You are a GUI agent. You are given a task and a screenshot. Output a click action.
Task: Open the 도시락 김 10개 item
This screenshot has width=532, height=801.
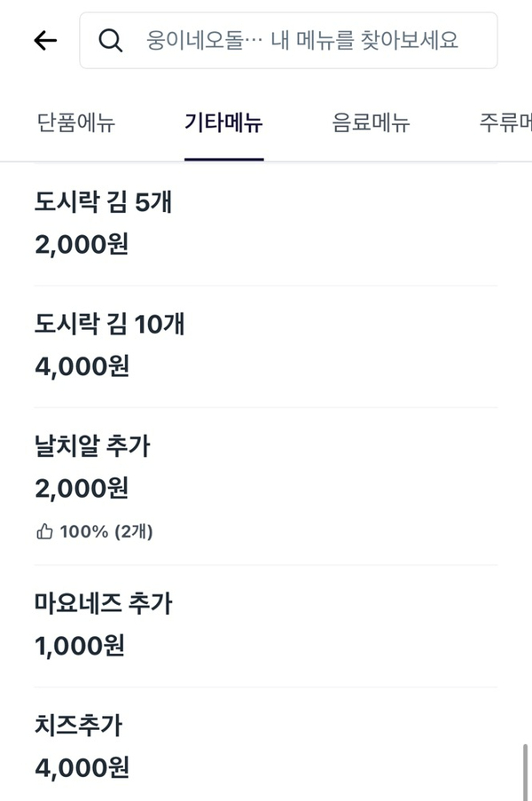tap(110, 325)
